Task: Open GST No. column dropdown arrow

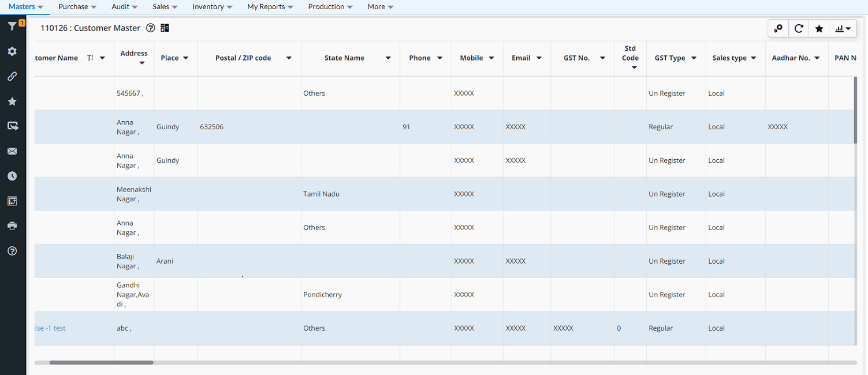Action: [x=602, y=58]
